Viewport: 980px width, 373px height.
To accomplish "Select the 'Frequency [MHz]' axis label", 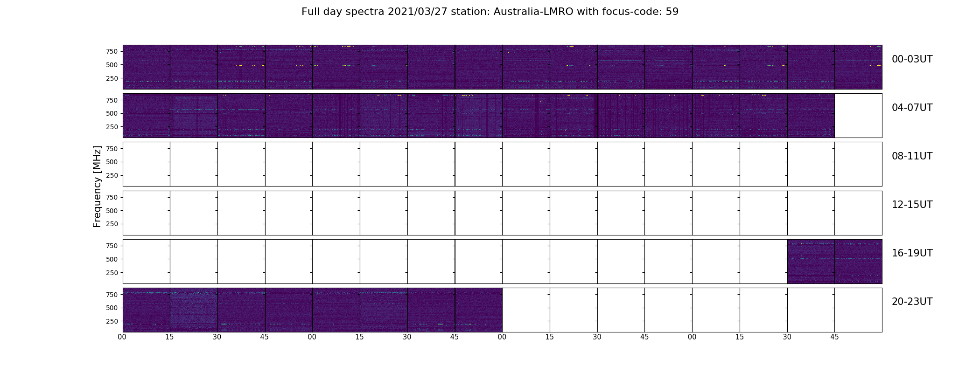I will 97,187.
